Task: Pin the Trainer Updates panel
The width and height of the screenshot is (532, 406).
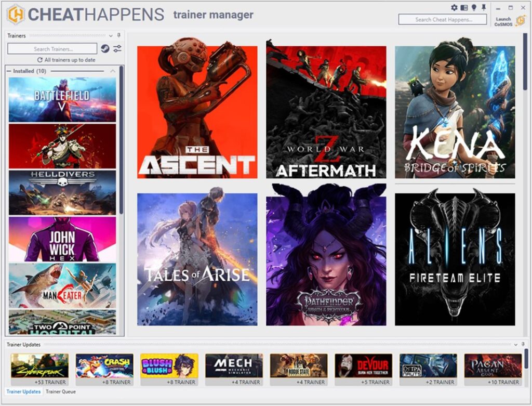Action: [x=523, y=345]
